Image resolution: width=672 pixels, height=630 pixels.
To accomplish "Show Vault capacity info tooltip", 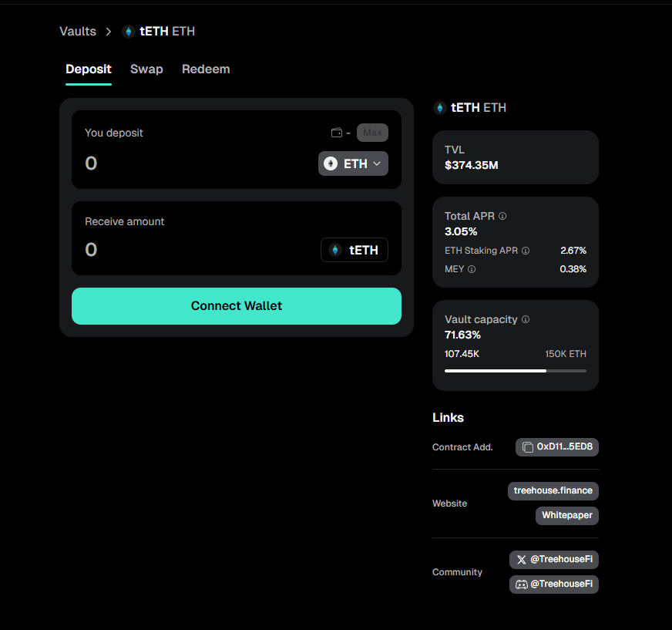I will click(x=526, y=319).
